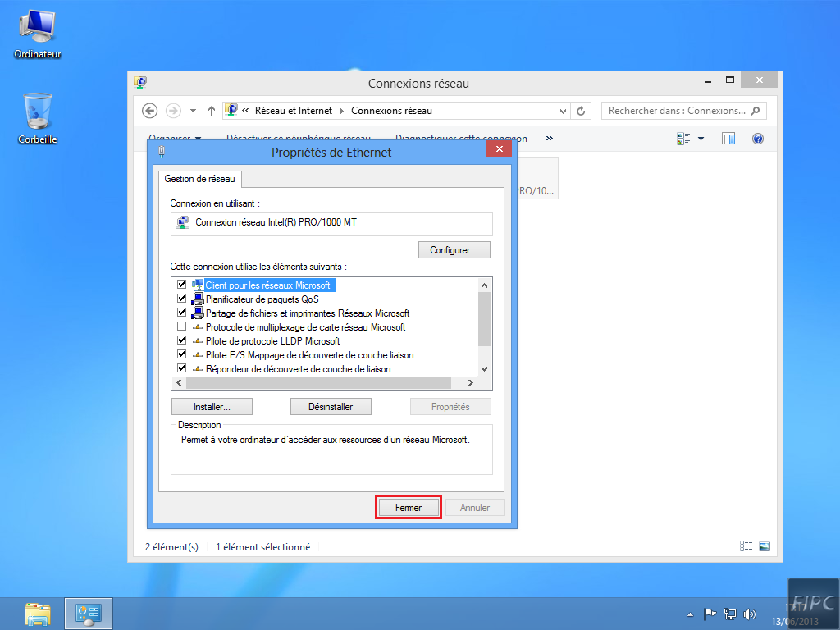Click the Connexions réseau title bar icon

140,83
